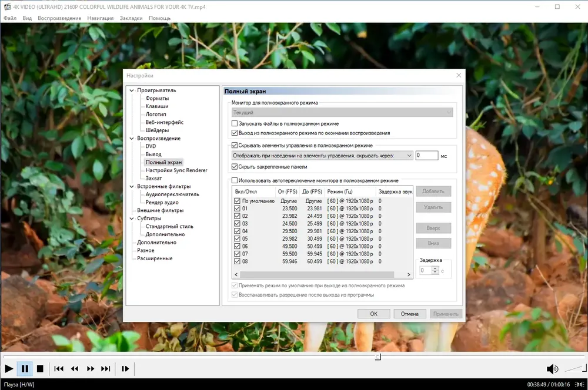Viewport: 588px width, 390px height.
Task: Enable 'Запускать файлы в полноэкранном режиме' checkbox
Action: (x=235, y=123)
